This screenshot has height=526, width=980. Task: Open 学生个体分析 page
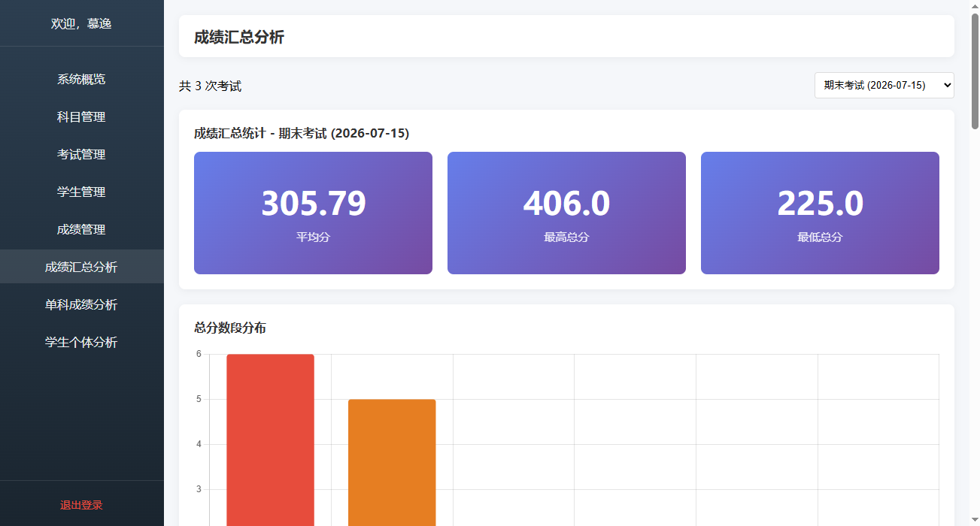81,343
